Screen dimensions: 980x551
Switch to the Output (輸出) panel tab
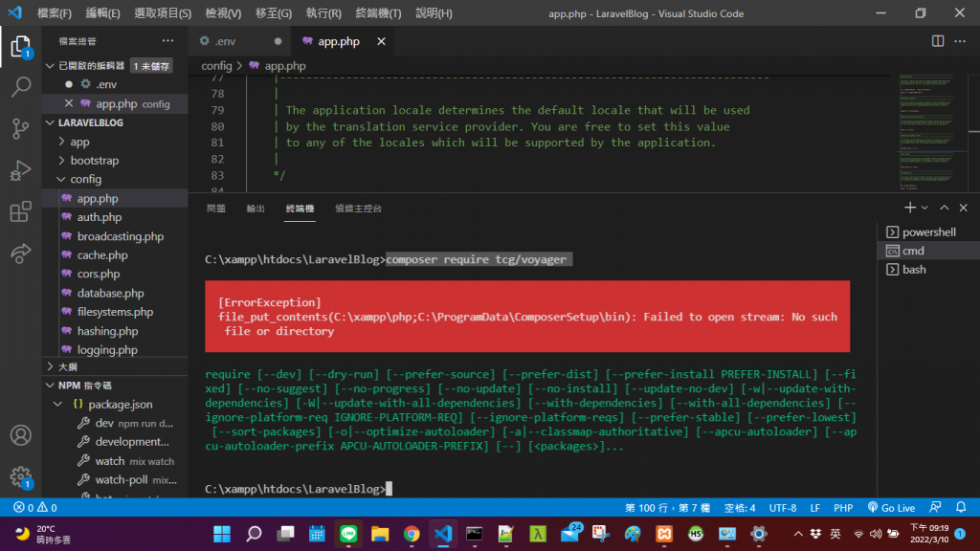pyautogui.click(x=256, y=208)
